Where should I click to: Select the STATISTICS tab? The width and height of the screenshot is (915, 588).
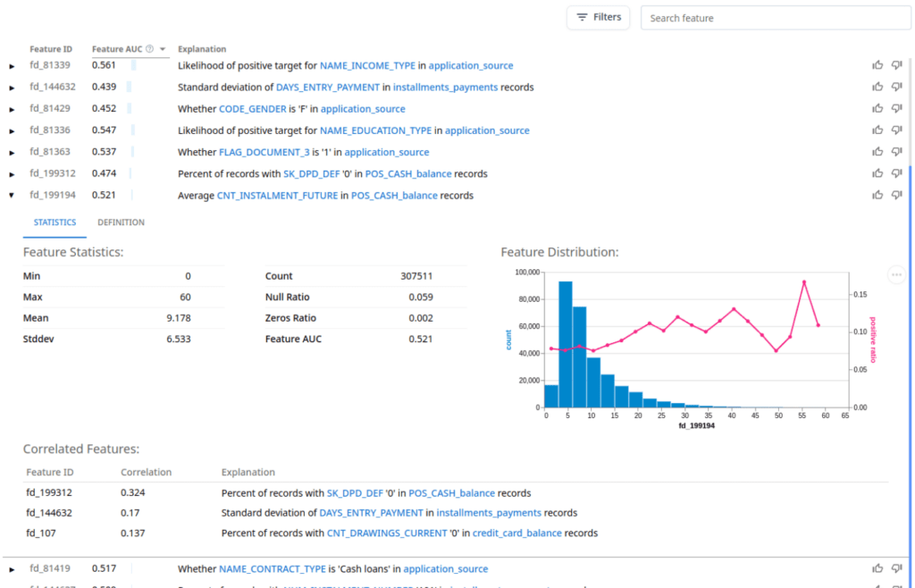(55, 222)
